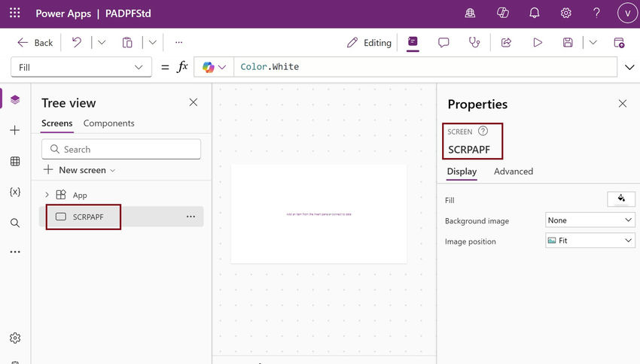Open the notifications bell
Screen dimensions: 640x364
[535, 13]
